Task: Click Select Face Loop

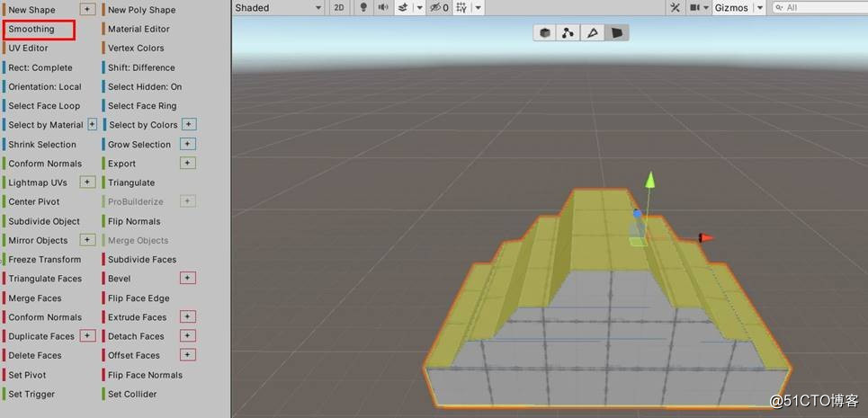Action: coord(44,105)
